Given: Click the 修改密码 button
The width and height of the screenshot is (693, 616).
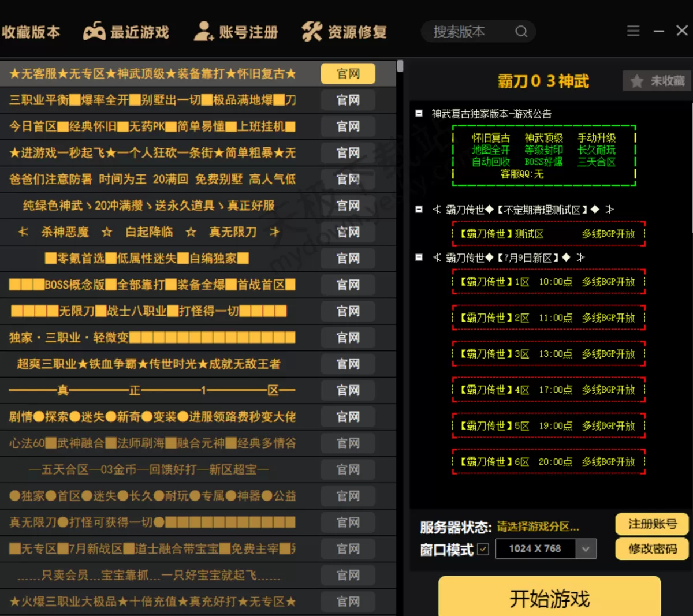Looking at the screenshot, I should pos(652,549).
